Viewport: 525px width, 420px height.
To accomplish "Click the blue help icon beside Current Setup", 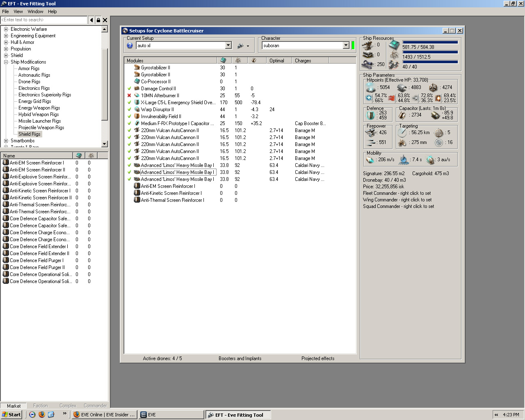I will point(130,46).
